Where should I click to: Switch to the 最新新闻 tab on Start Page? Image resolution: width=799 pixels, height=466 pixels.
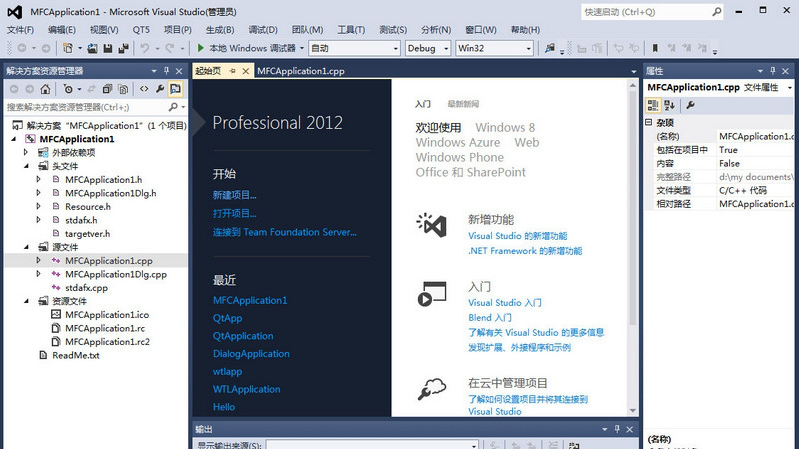tap(463, 104)
